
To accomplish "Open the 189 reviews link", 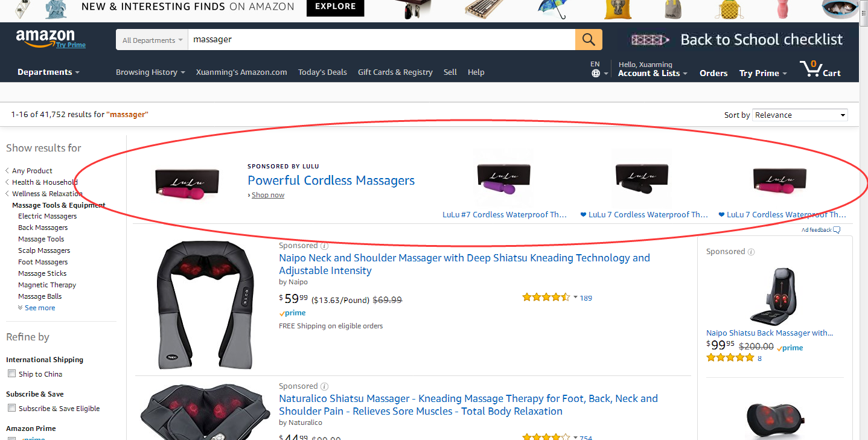I will (586, 298).
